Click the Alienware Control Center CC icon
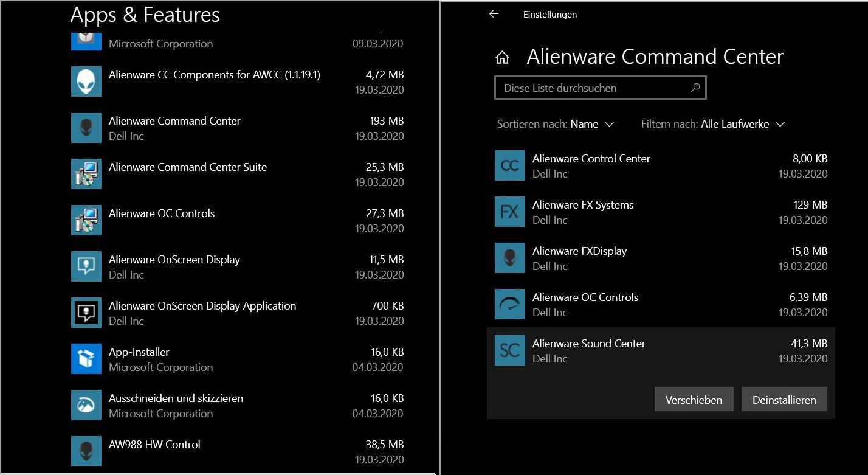868x475 pixels. tap(509, 166)
